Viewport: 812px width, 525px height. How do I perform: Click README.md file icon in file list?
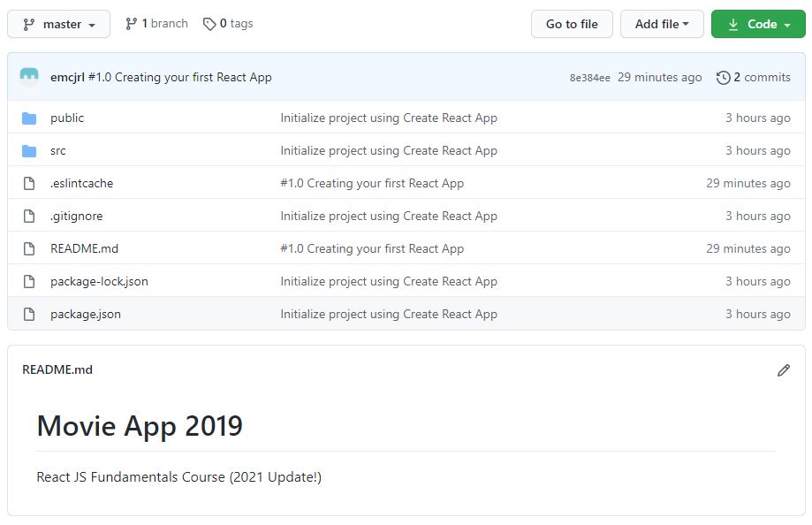29,248
